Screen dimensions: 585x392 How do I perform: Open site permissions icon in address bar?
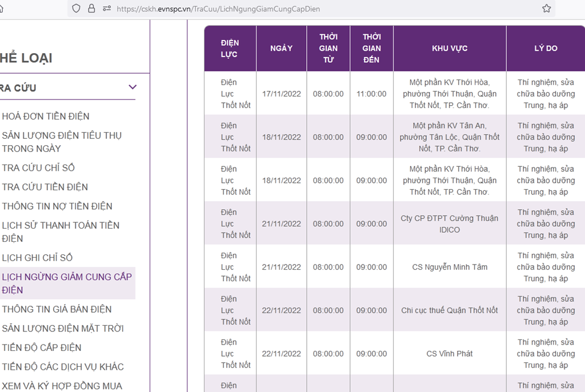pyautogui.click(x=106, y=9)
